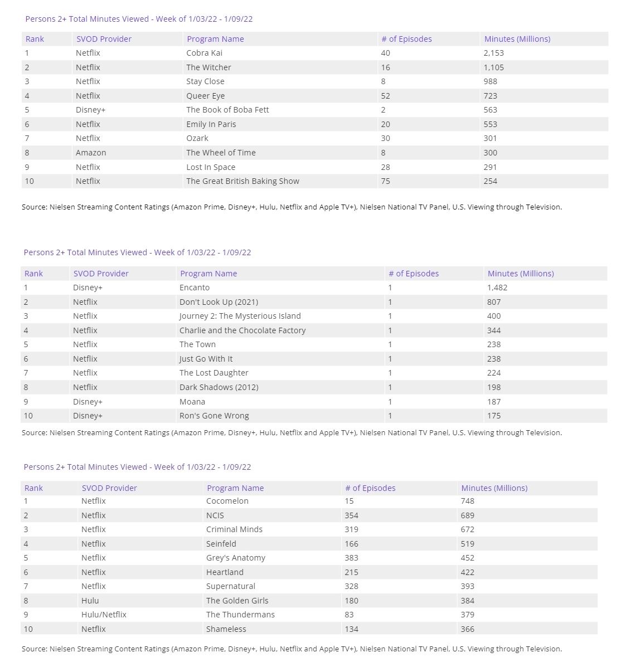Click the Hulu/Netflix provider cell
Image resolution: width=630 pixels, height=672 pixels.
coord(104,615)
